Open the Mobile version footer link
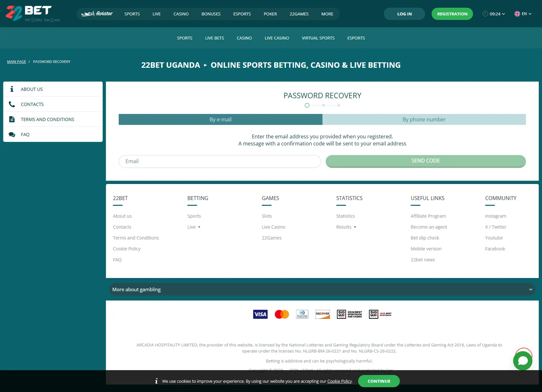Viewport: 542px width, 392px height. tap(426, 249)
